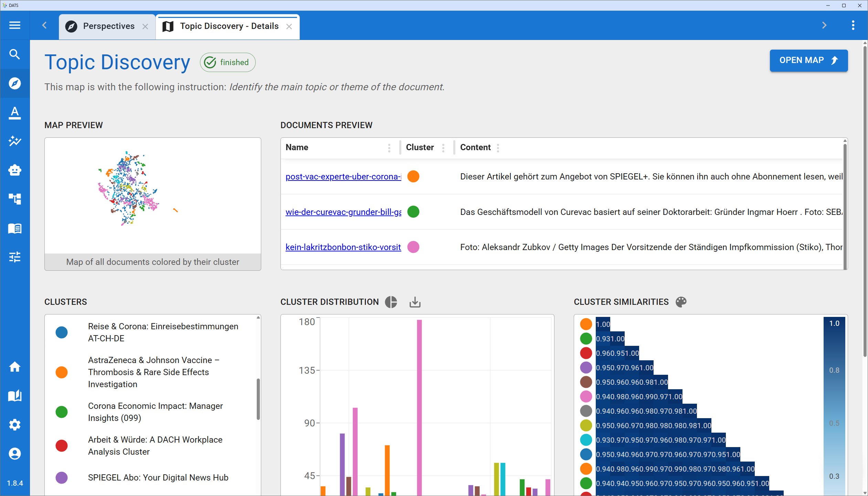Click the Foto: Aleksandr Zubkov content cell

coord(651,247)
